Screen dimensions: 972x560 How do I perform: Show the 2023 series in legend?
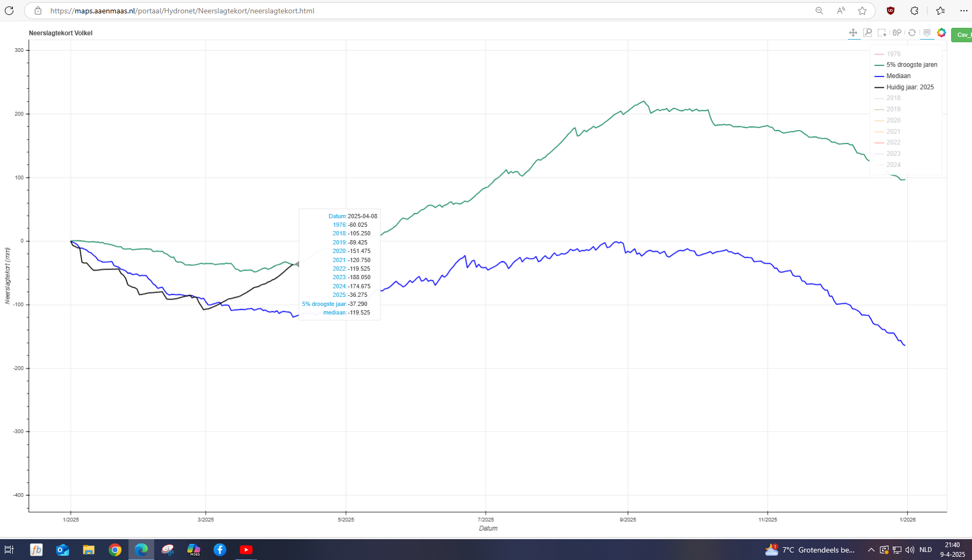[887, 154]
